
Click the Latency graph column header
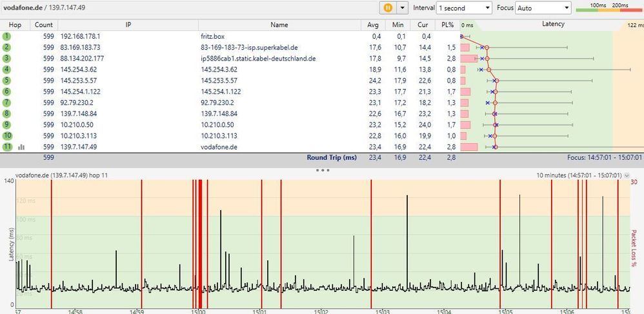point(553,25)
